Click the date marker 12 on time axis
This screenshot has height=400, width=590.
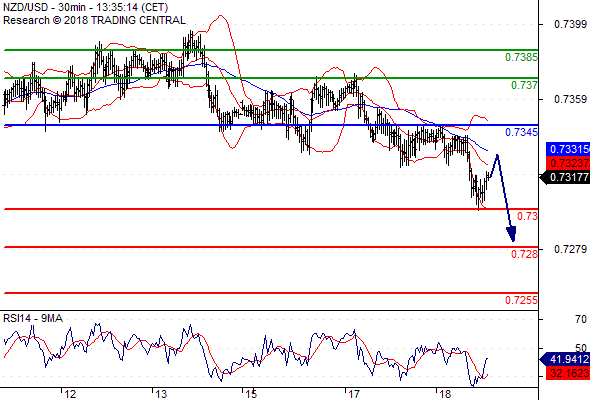coord(70,394)
